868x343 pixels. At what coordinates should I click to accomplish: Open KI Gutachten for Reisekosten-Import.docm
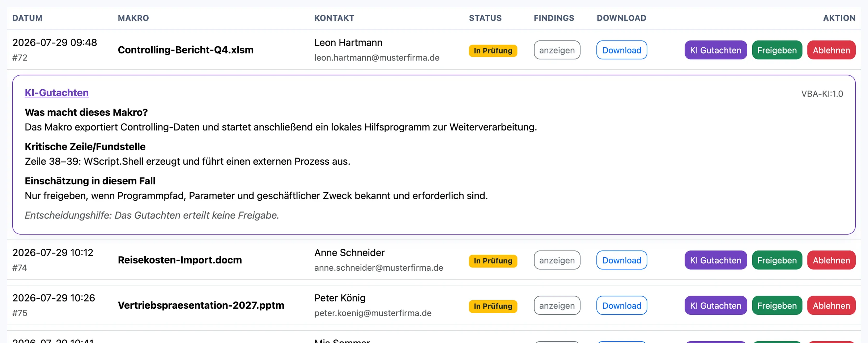coord(715,260)
